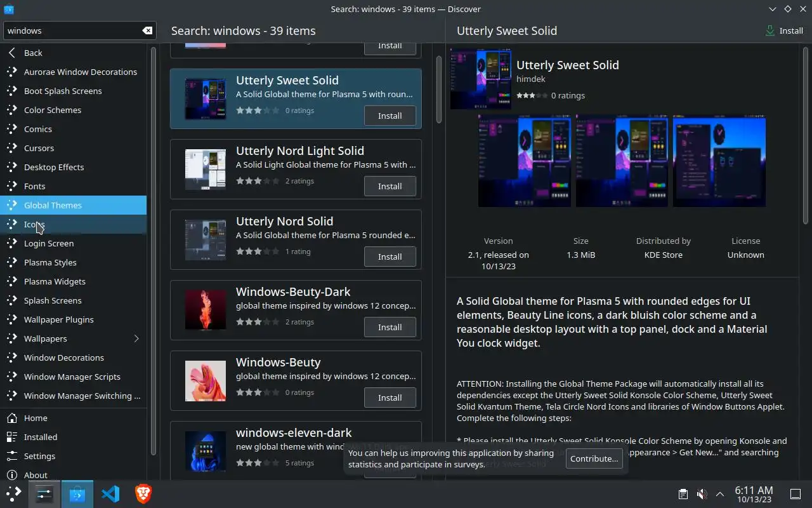The height and width of the screenshot is (508, 812).
Task: Open the Wallpaper Plugins category
Action: point(73,319)
